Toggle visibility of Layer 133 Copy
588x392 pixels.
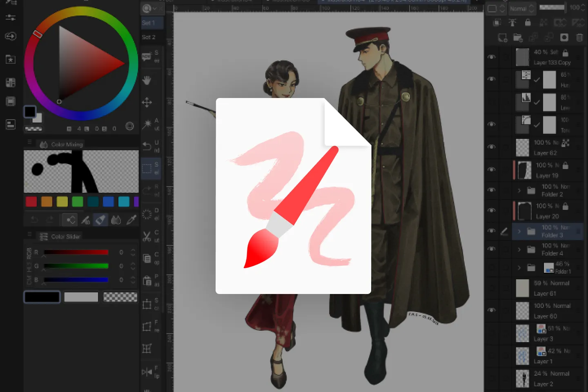coord(492,57)
